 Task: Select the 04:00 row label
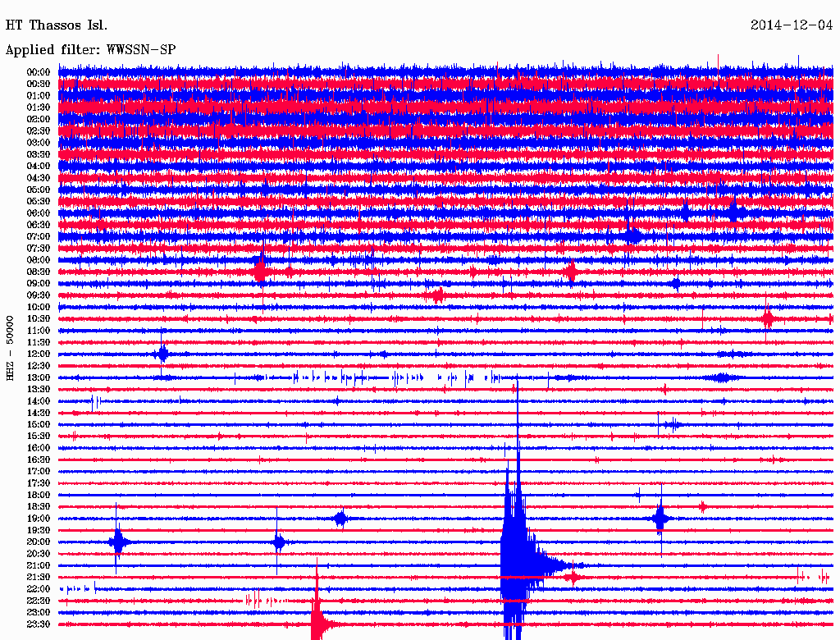click(39, 167)
